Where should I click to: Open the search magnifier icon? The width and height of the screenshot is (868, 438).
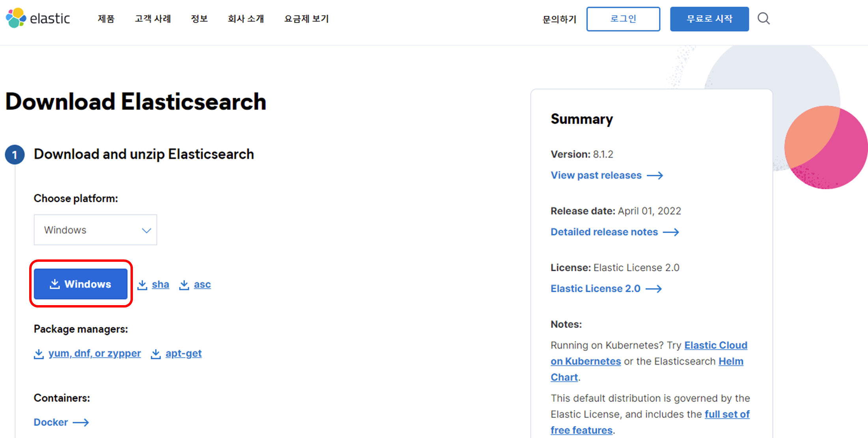[763, 19]
